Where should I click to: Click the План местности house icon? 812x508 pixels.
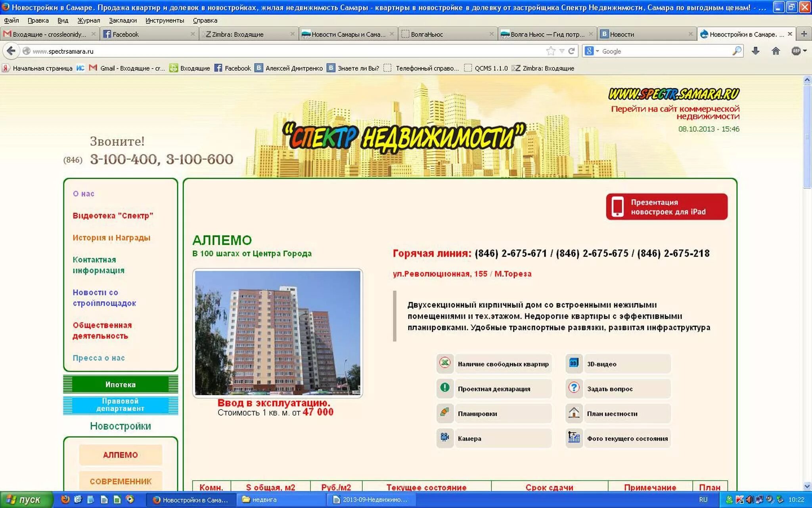pyautogui.click(x=574, y=413)
